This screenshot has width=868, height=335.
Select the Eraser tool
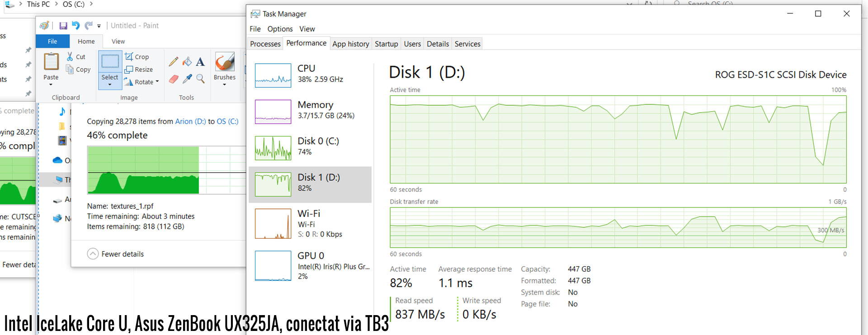pos(174,79)
